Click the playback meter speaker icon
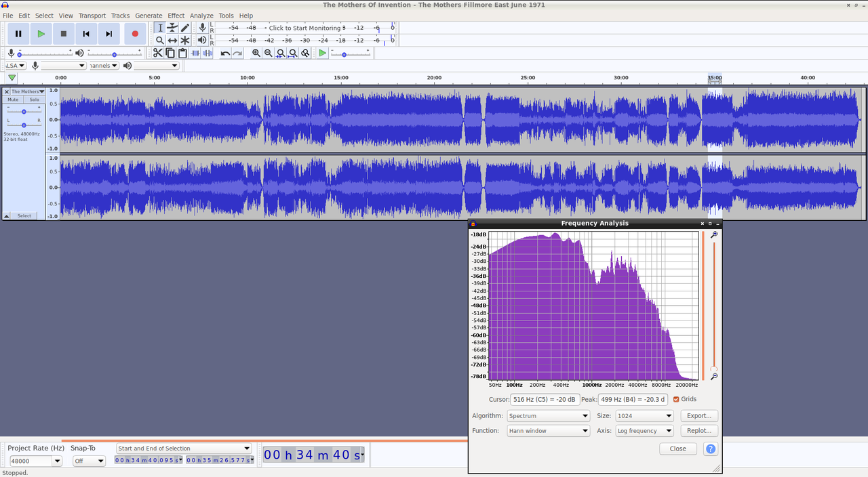The width and height of the screenshot is (868, 477). click(202, 41)
